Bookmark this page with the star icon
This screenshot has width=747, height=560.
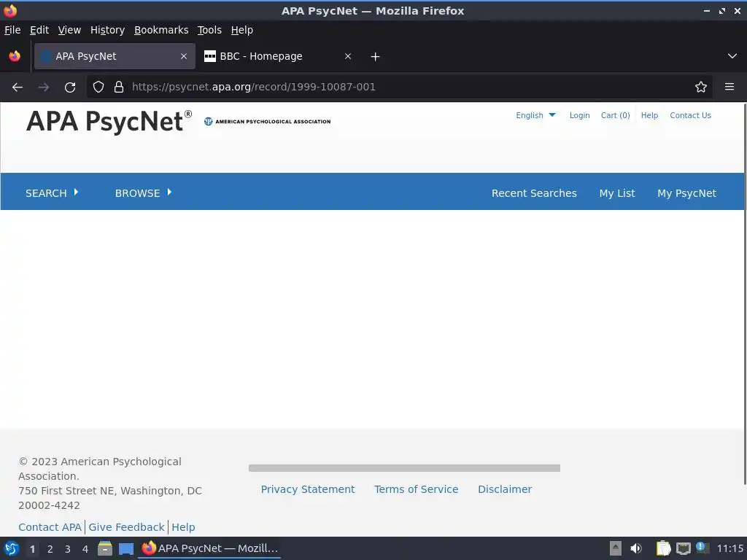(701, 87)
